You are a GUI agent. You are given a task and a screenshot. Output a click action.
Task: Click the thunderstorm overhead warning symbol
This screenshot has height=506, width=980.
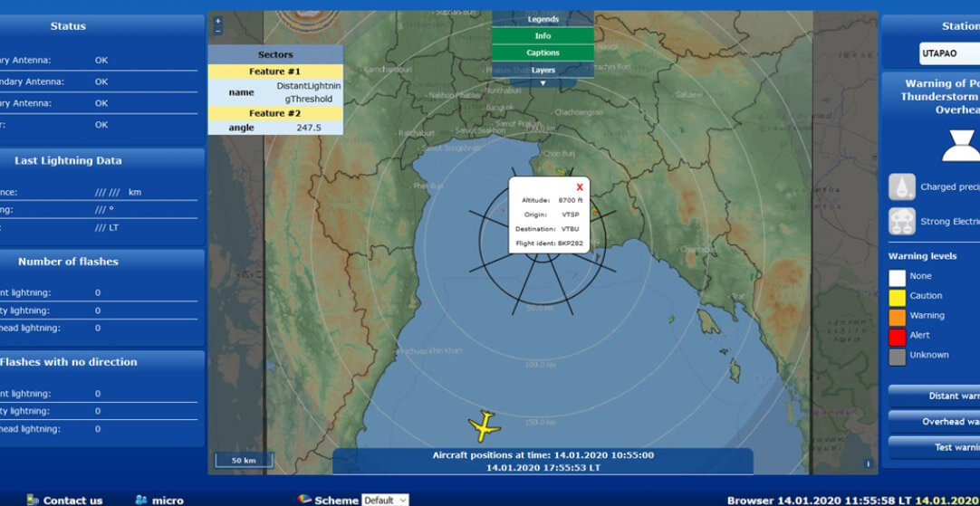pyautogui.click(x=961, y=145)
